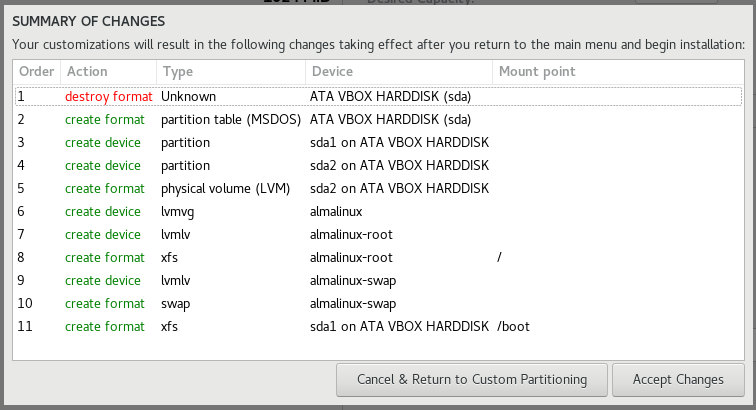This screenshot has height=410, width=756.
Task: Click Cancel & Return to Custom Partitioning
Action: click(x=472, y=380)
